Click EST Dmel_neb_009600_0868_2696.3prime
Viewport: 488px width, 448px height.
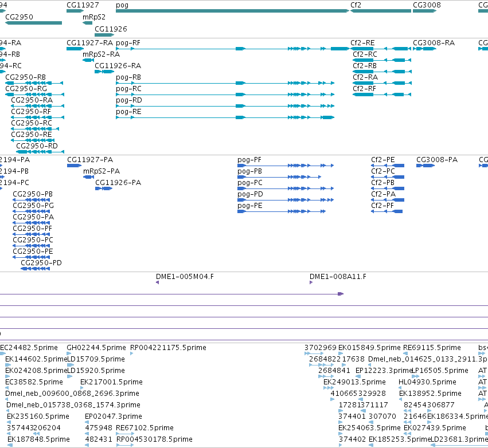(7, 399)
